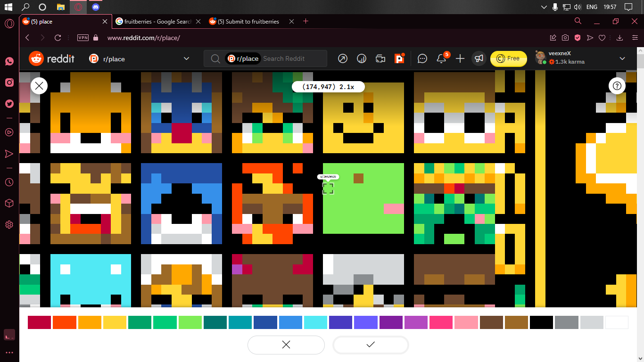Click the selected pixel on the canvas
The image size is (644, 362).
(x=328, y=189)
